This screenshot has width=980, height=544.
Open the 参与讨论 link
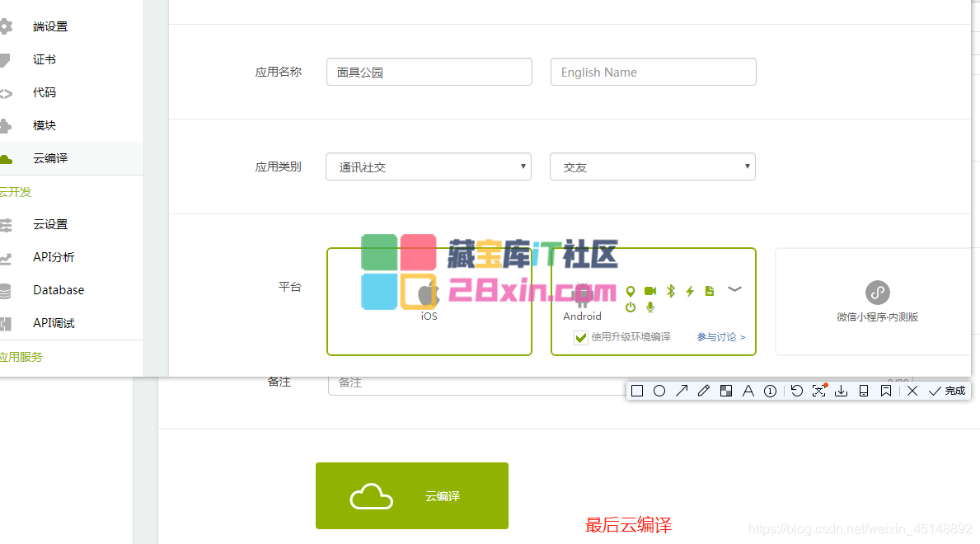720,337
